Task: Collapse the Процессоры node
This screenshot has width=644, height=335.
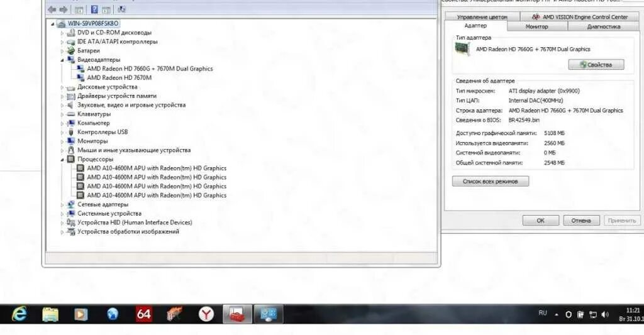Action: pyautogui.click(x=62, y=159)
